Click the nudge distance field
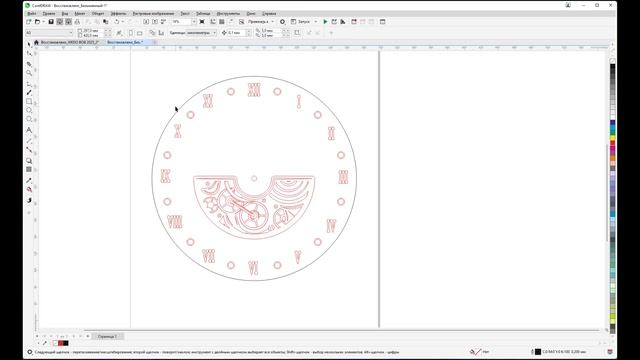 coord(237,33)
